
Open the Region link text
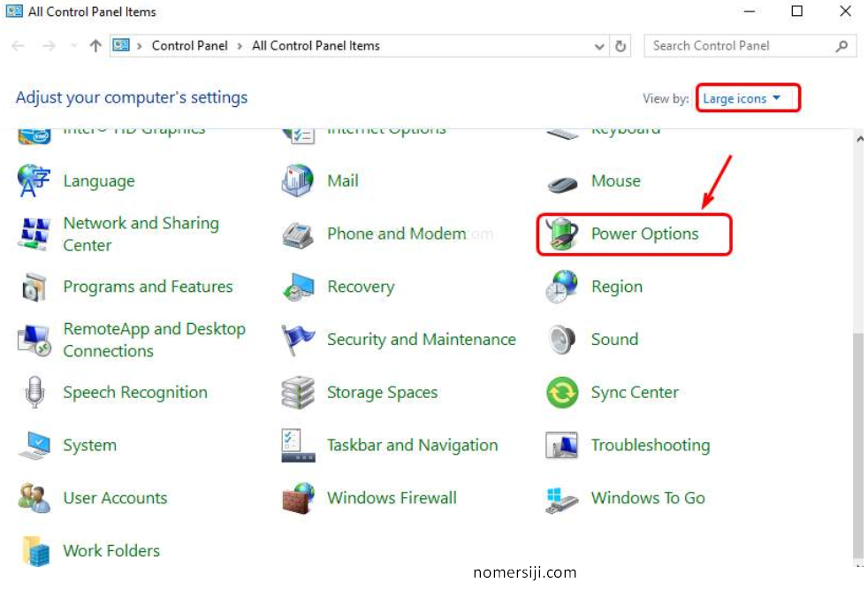(x=617, y=287)
